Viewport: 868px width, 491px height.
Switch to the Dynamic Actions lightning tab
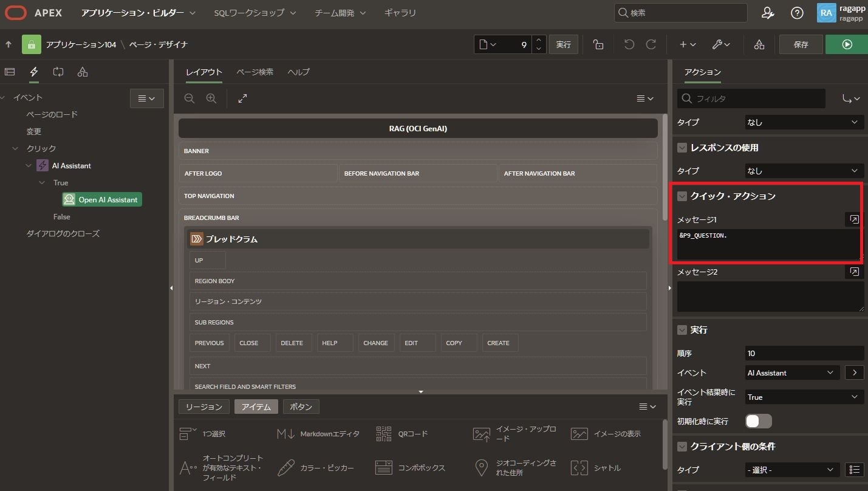(34, 72)
